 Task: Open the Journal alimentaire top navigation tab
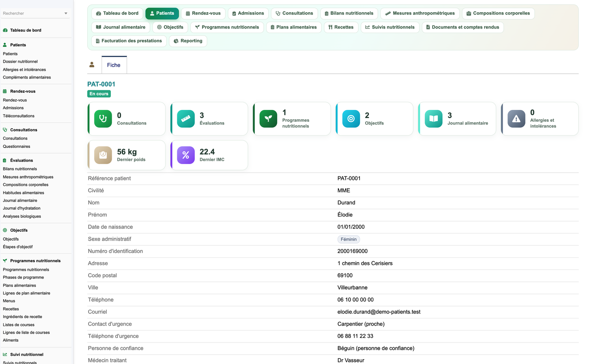point(121,27)
